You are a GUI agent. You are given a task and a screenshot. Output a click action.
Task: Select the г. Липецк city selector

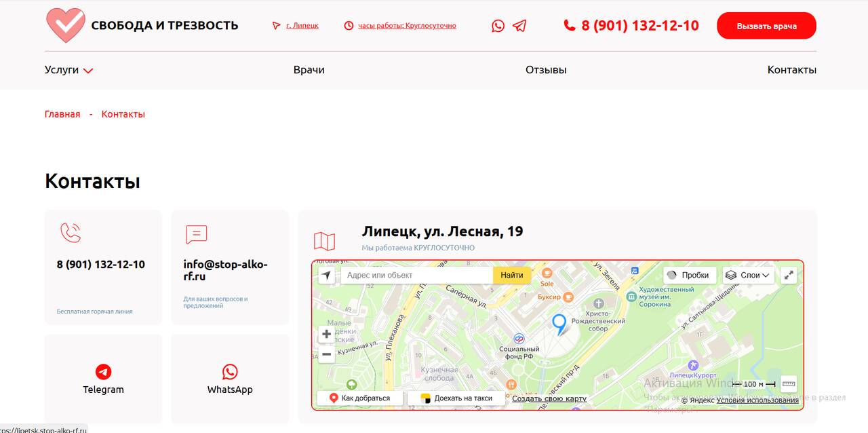tap(302, 26)
